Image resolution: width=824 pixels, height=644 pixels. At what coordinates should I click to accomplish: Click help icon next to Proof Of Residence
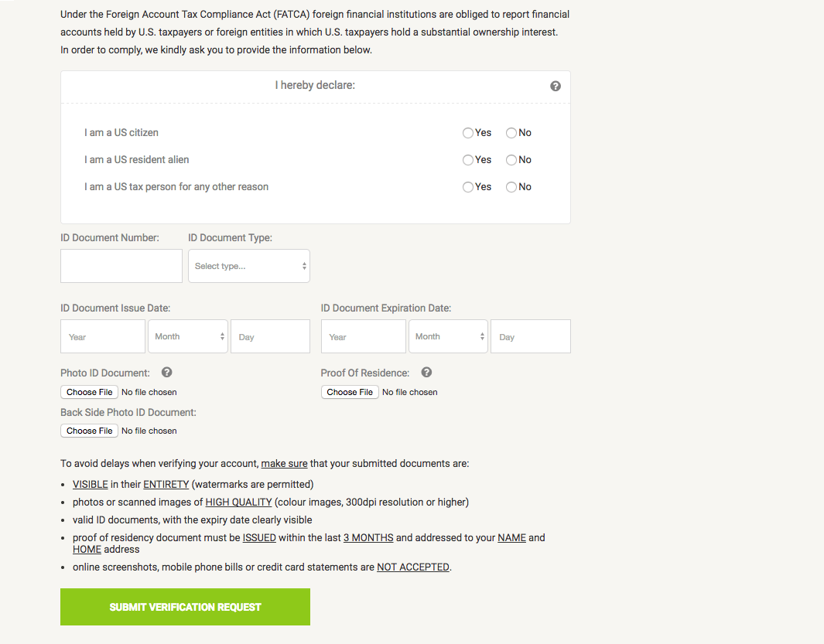coord(426,373)
